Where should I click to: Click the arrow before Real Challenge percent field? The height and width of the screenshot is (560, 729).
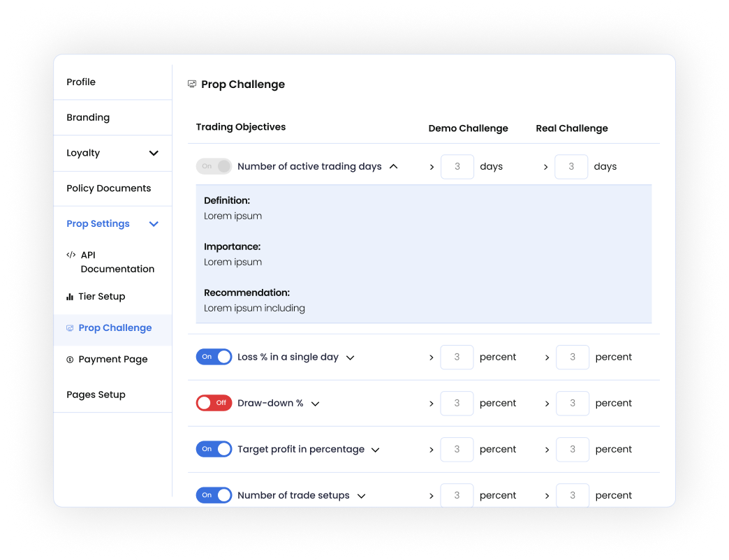click(x=547, y=357)
